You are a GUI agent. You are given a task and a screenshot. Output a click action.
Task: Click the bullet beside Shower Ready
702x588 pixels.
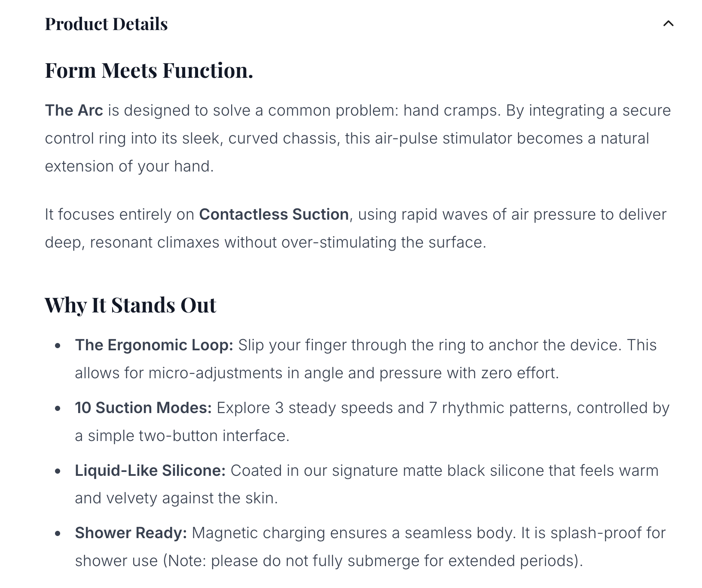point(58,533)
